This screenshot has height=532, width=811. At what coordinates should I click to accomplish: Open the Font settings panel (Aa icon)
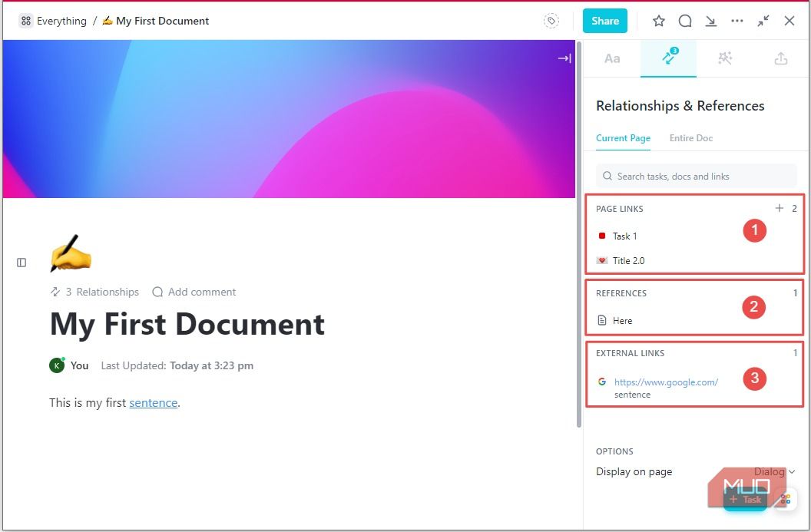click(x=611, y=58)
